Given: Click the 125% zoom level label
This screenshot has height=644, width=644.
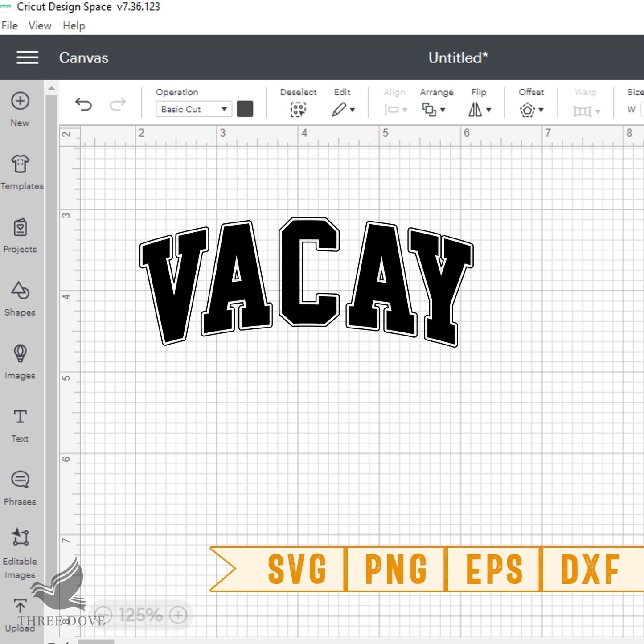Looking at the screenshot, I should pos(141,615).
